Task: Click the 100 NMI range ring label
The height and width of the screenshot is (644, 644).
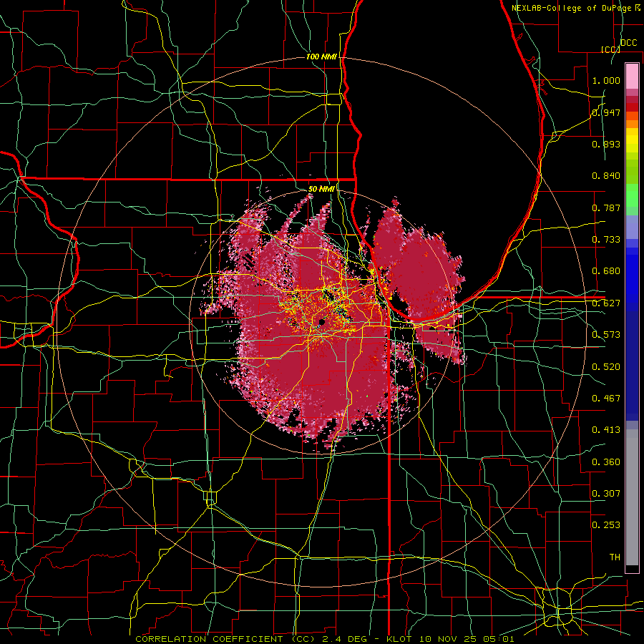Action: 321,57
